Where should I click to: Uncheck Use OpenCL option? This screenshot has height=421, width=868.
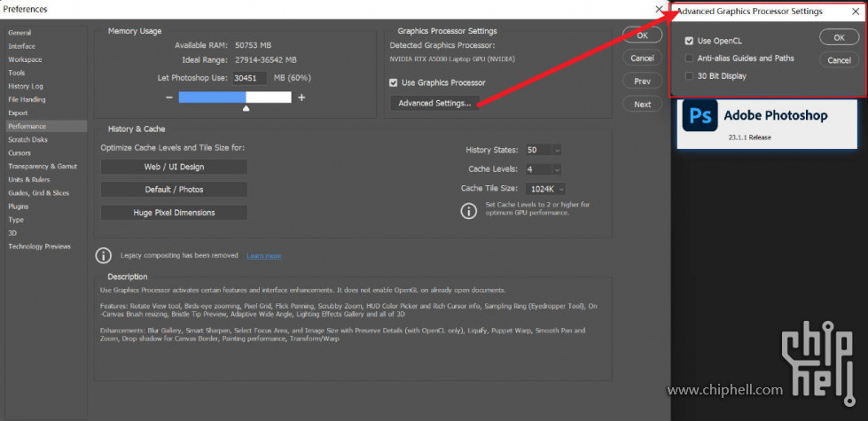(689, 41)
